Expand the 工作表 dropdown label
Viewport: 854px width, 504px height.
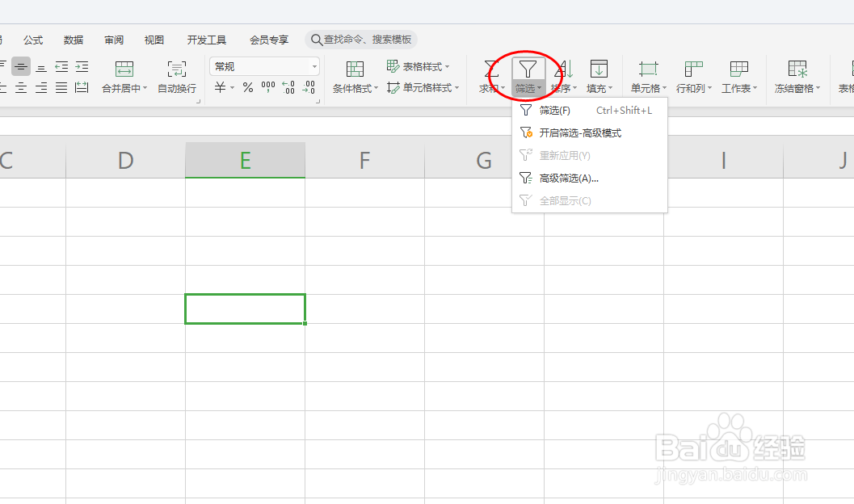pos(739,88)
